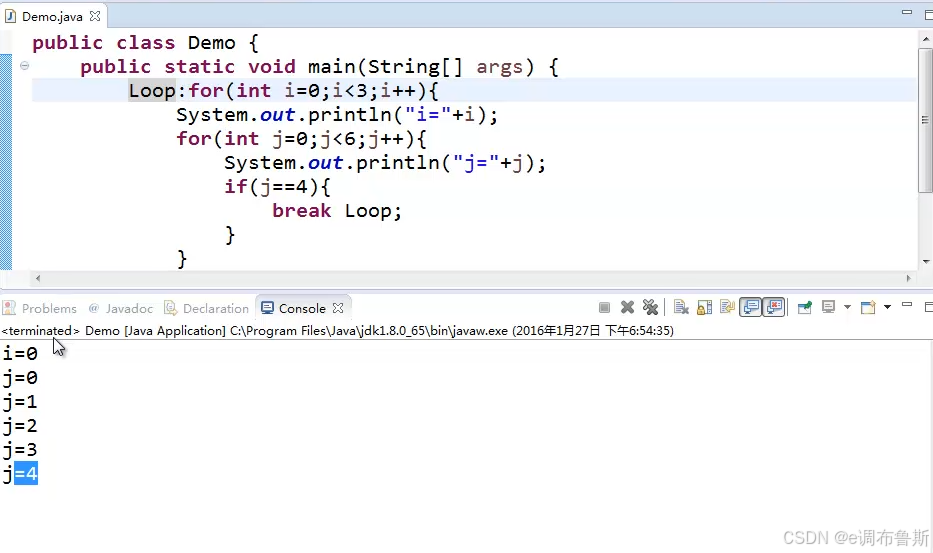Image resolution: width=933 pixels, height=553 pixels.
Task: Click console output line 'j=3'
Action: tap(20, 449)
